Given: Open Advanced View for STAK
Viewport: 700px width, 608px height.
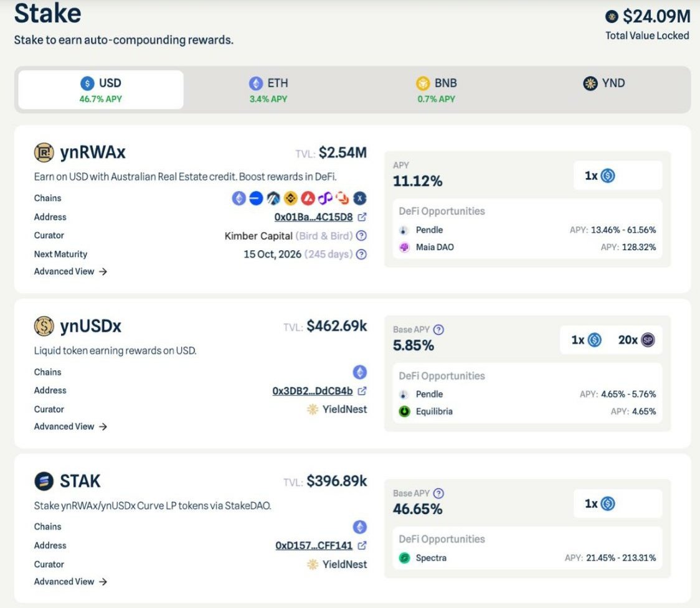Looking at the screenshot, I should click(70, 581).
